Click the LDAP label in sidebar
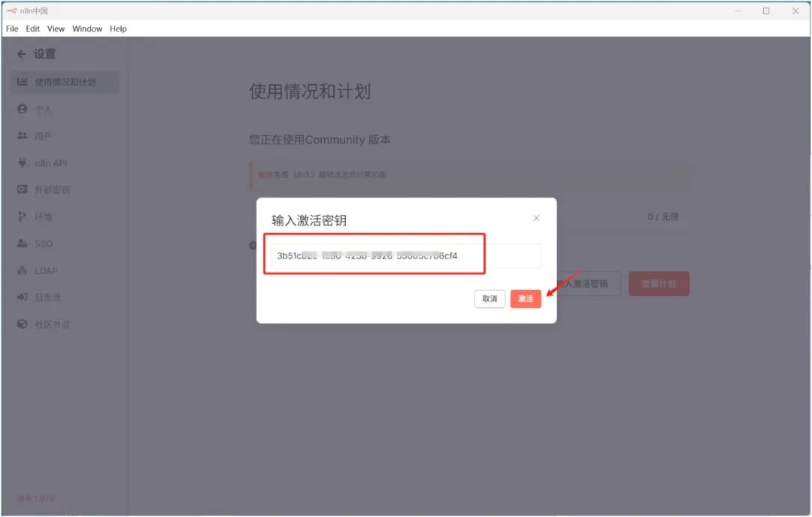The image size is (812, 517). [x=46, y=271]
